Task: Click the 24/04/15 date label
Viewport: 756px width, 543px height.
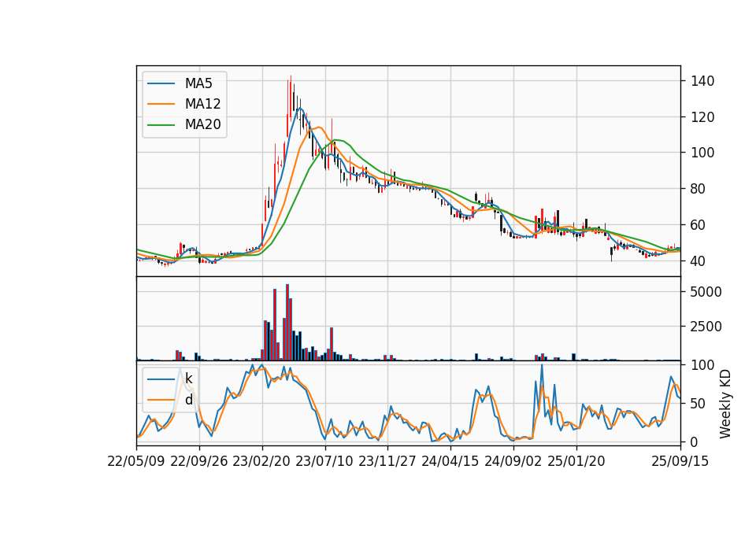Action: 450,461
